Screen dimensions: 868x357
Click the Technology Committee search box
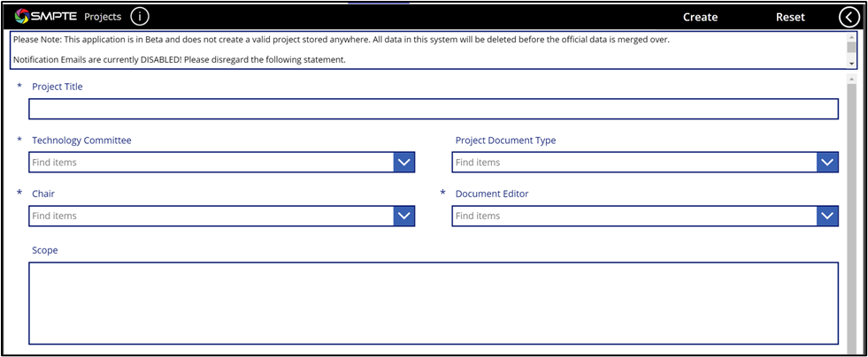(x=211, y=163)
